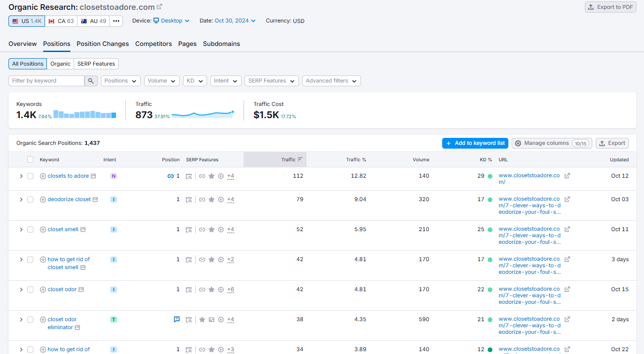Image resolution: width=644 pixels, height=354 pixels.
Task: Click add-keyword plus icon for 'closet odor eliminator'
Action: pyautogui.click(x=43, y=319)
